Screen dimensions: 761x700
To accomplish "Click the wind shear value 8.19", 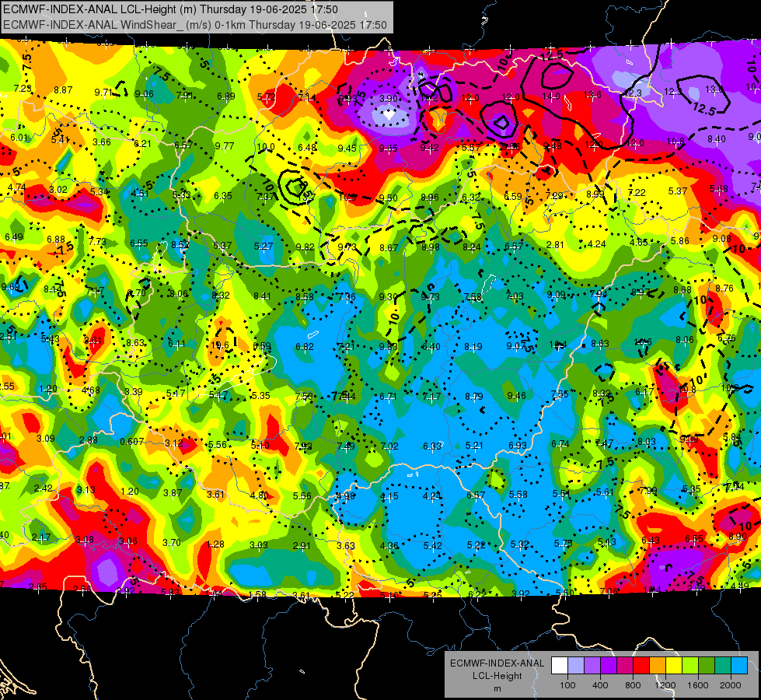I will pyautogui.click(x=473, y=346).
